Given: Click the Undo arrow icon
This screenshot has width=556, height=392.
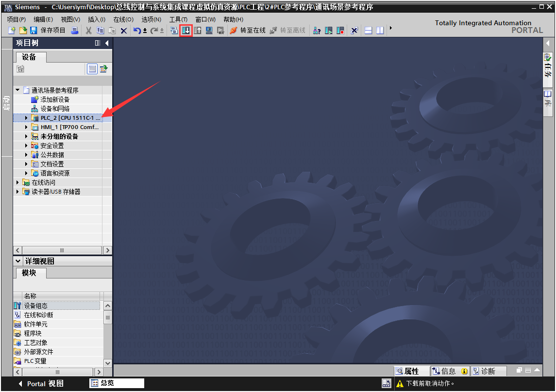Looking at the screenshot, I should pos(137,31).
